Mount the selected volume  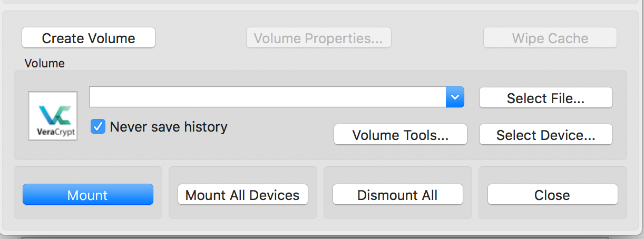click(x=87, y=195)
